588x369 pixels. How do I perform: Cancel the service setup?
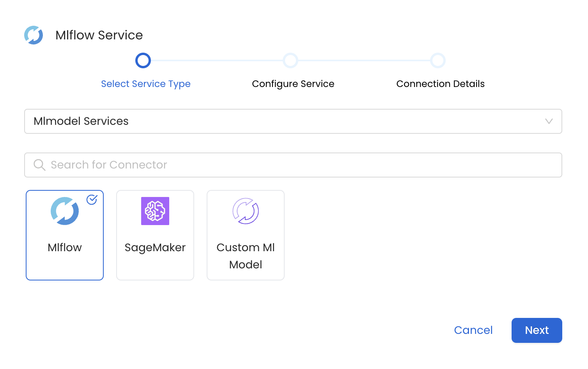click(473, 330)
